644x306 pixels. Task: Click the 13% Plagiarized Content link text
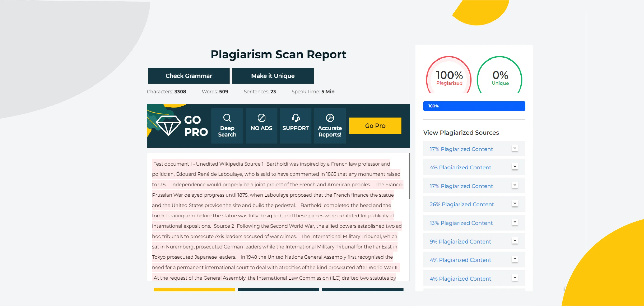[461, 223]
